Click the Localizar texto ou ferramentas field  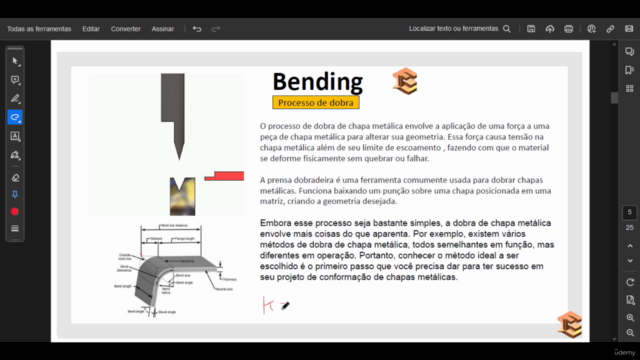pos(453,29)
